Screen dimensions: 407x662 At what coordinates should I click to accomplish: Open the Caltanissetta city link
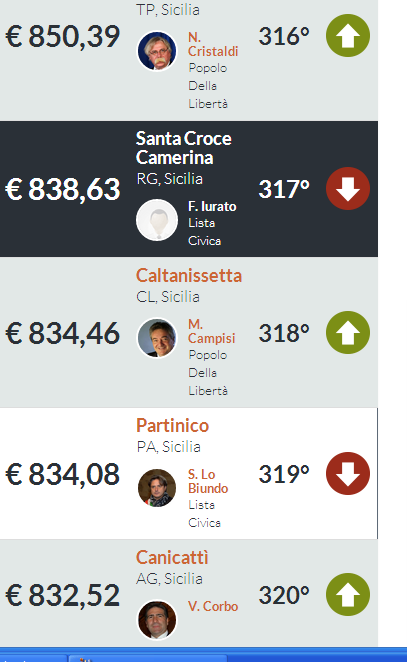coord(189,276)
